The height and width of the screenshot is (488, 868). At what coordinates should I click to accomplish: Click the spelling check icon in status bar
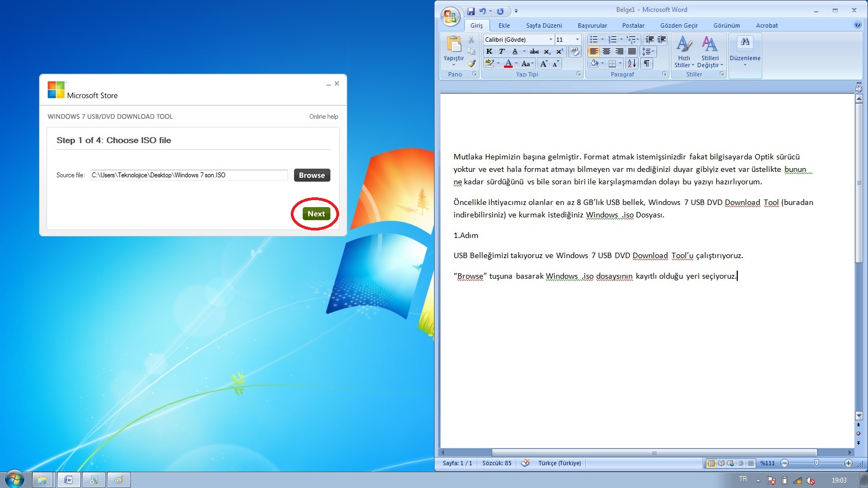525,463
